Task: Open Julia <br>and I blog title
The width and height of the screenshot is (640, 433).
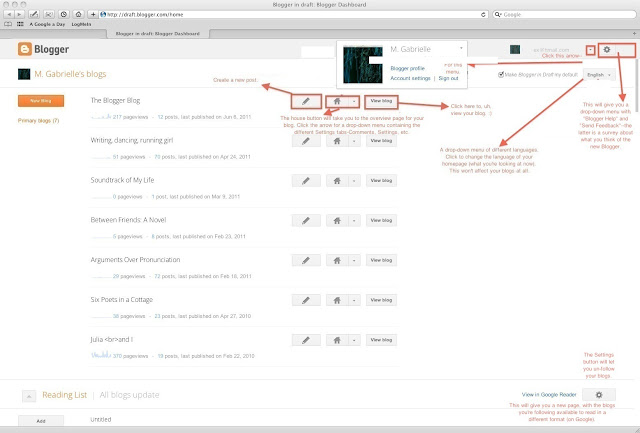Action: (x=111, y=340)
